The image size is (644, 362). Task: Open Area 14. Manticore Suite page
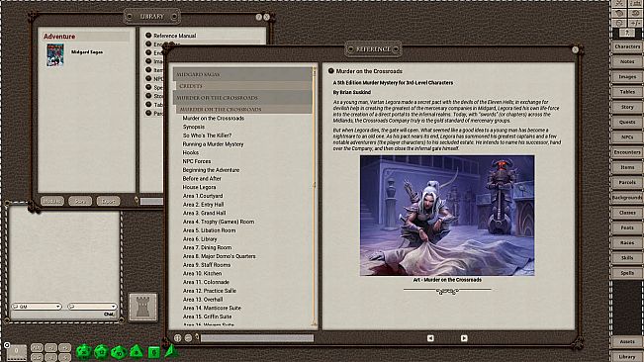[212, 308]
